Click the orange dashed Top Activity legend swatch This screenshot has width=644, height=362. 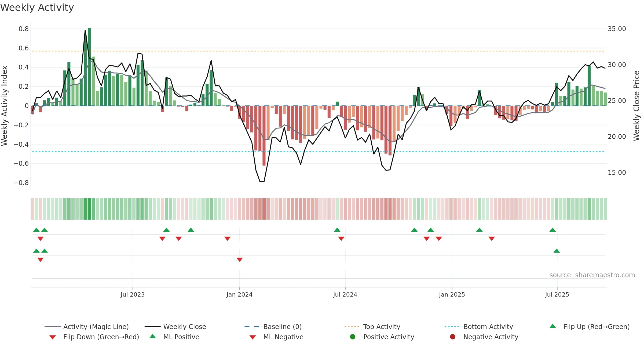[x=352, y=327]
